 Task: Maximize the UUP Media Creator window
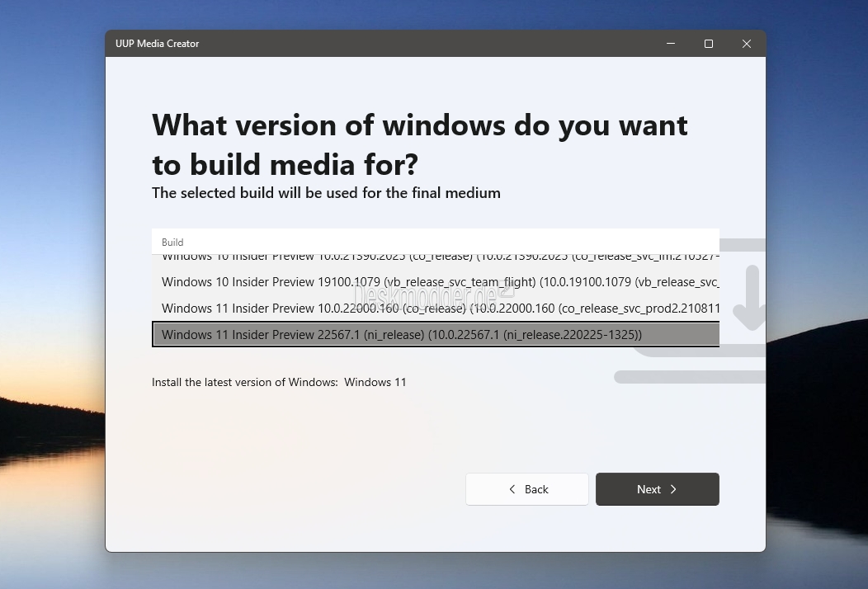click(x=709, y=43)
